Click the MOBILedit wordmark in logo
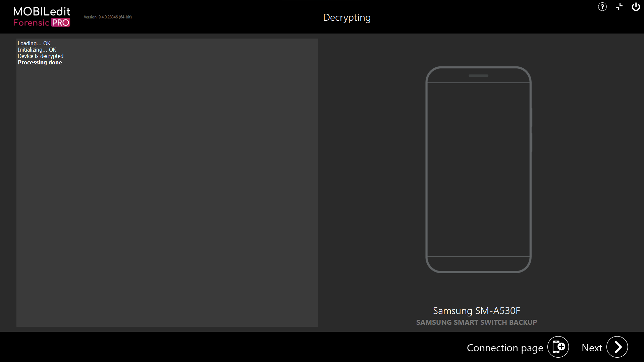644x362 pixels. click(42, 12)
